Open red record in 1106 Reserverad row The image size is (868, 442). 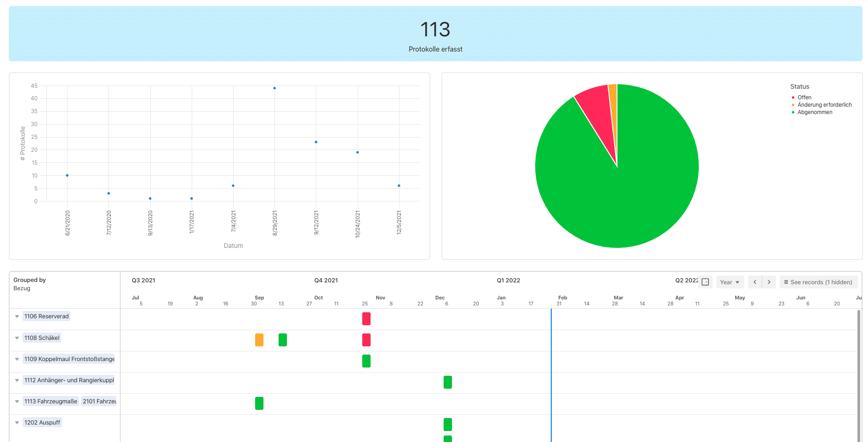(x=366, y=319)
